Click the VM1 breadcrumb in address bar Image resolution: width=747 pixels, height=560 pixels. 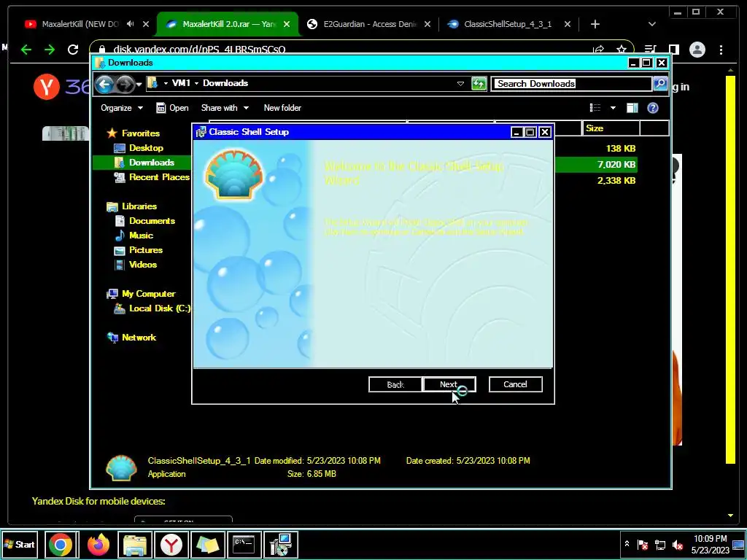pos(181,83)
